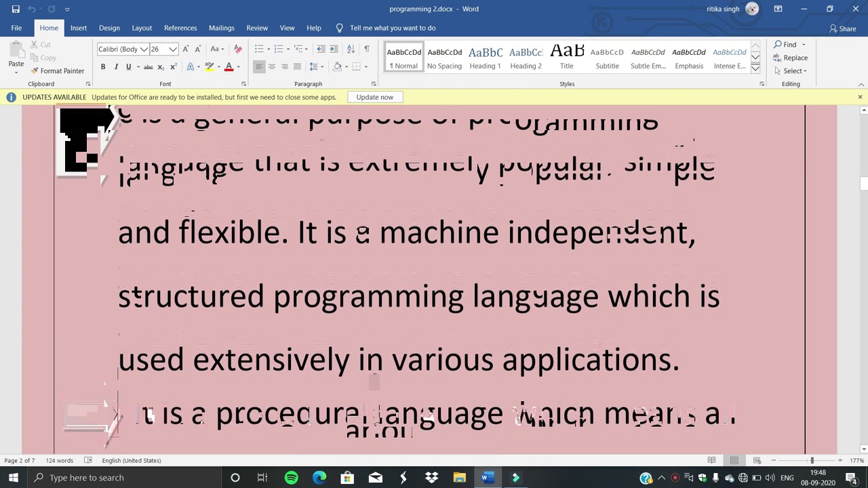Toggle Show/Hide paragraph marks
This screenshot has width=868, height=488.
tap(367, 49)
